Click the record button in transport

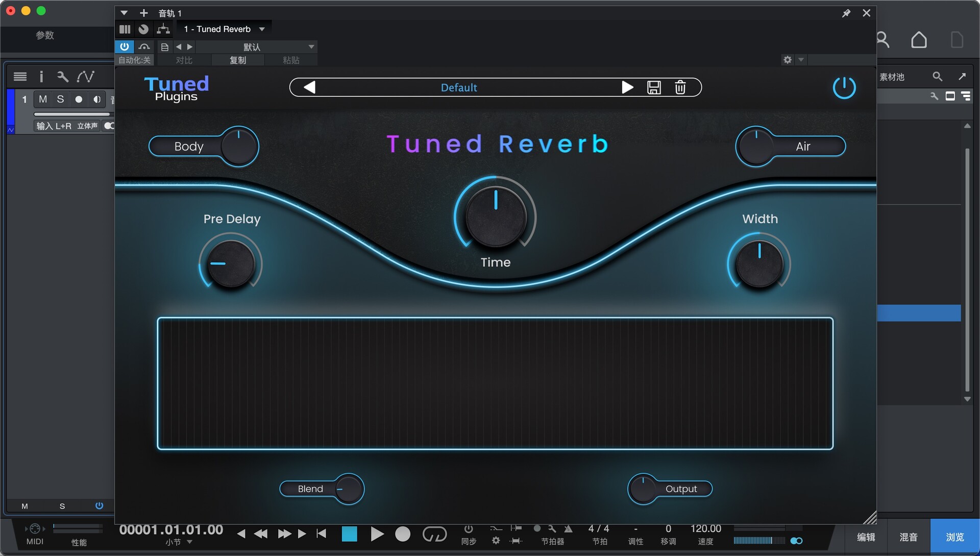403,534
